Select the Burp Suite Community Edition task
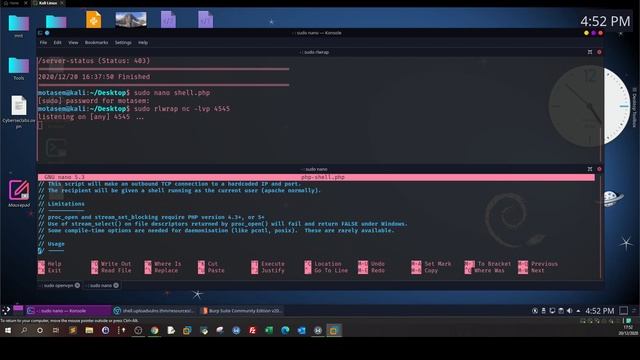Viewport: 640px width, 360px height. [x=242, y=311]
